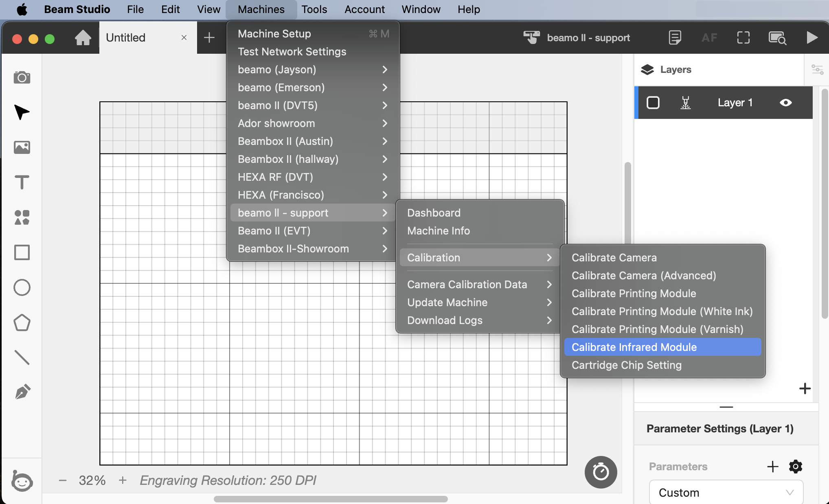Add a new layer with plus

tap(805, 388)
